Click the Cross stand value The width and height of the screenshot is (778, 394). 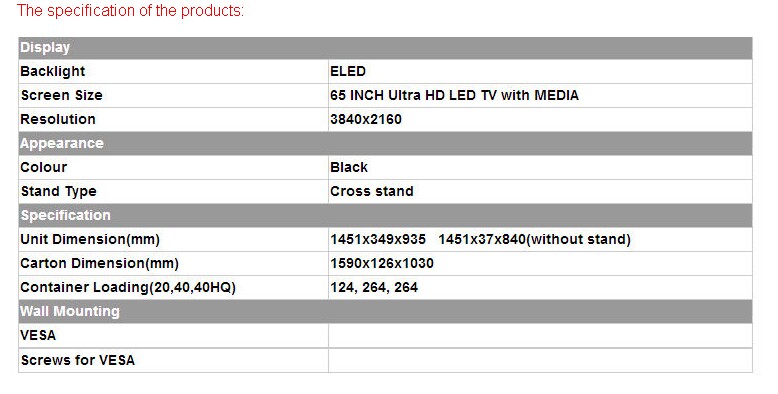[x=372, y=192]
